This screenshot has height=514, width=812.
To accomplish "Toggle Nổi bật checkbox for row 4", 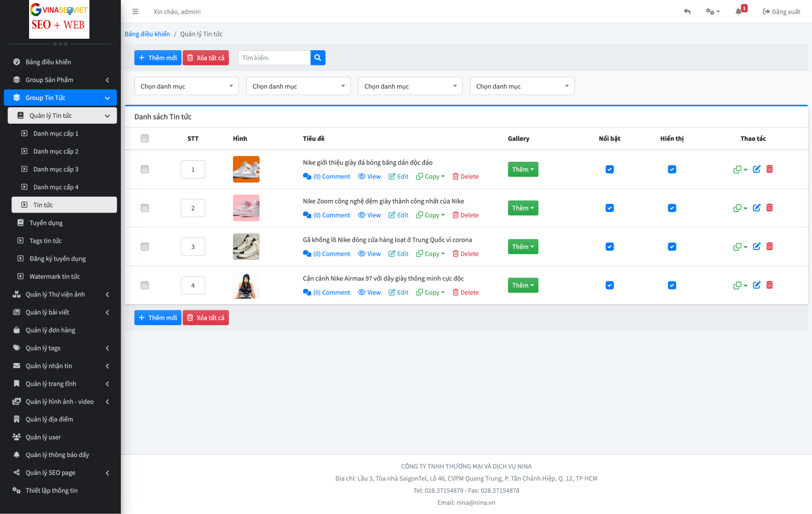I will click(x=610, y=285).
